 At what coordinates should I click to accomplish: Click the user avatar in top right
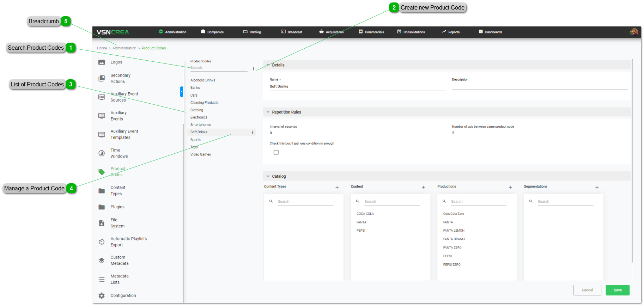coord(634,32)
